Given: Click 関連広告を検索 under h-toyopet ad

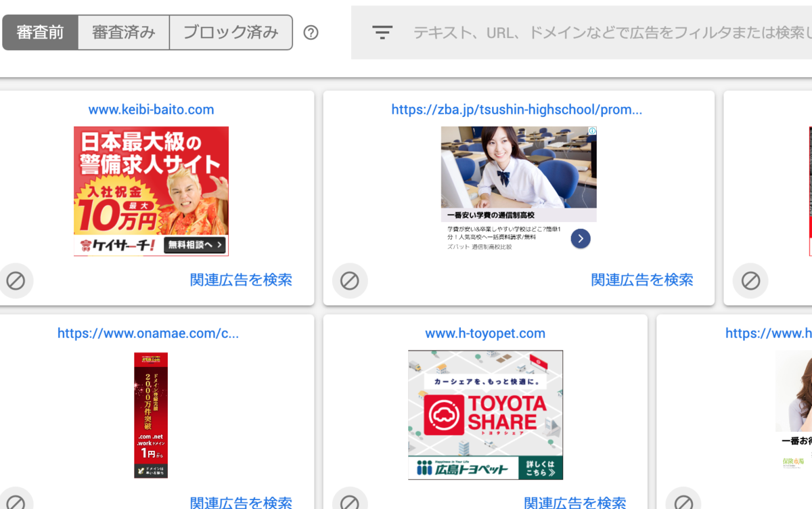Looking at the screenshot, I should (x=575, y=502).
